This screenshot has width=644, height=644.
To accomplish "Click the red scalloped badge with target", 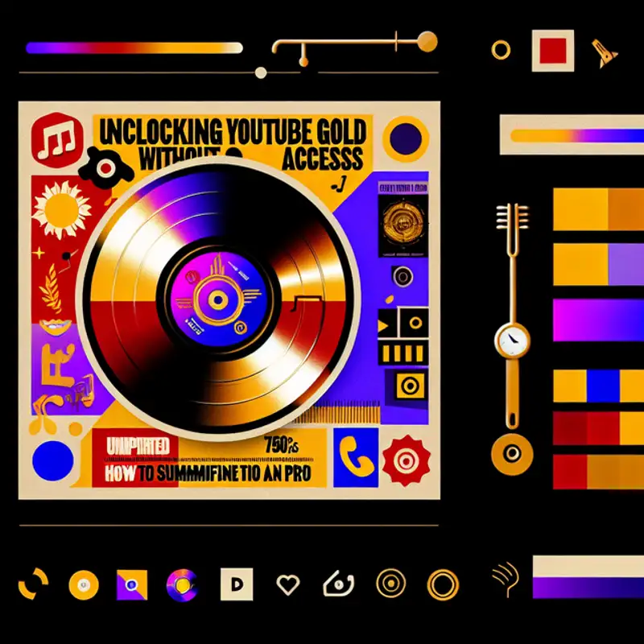I will point(407,460).
